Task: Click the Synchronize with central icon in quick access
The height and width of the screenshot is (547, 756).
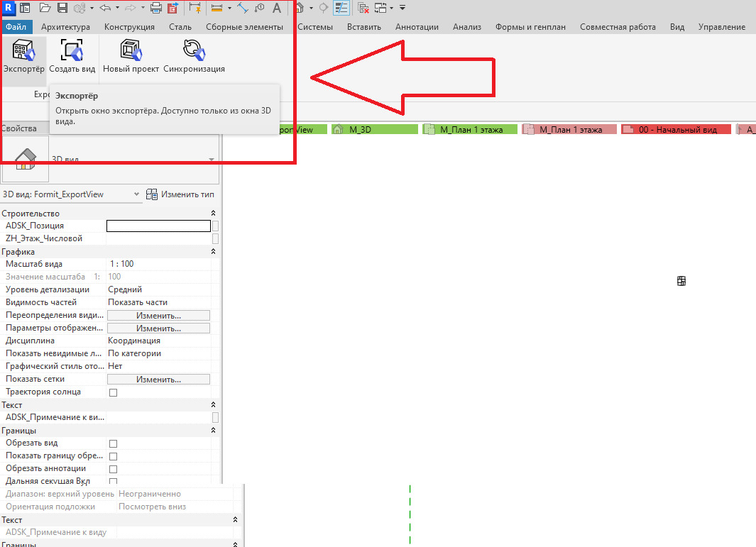Action: pyautogui.click(x=80, y=8)
